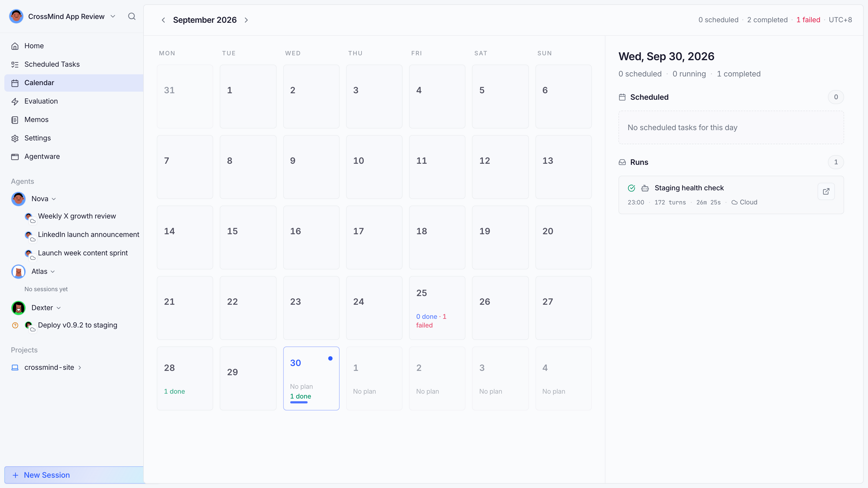Click the Runs count badge
The image size is (868, 488).
[836, 162]
